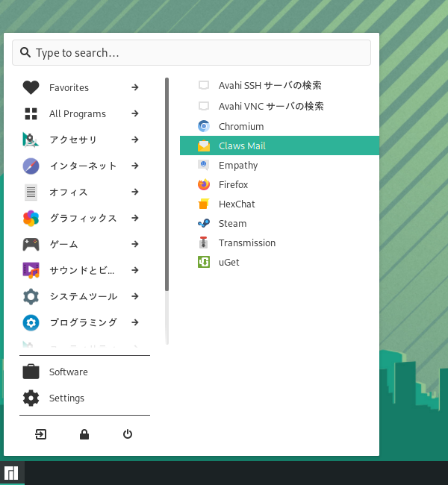Click the Type to search field

[191, 52]
